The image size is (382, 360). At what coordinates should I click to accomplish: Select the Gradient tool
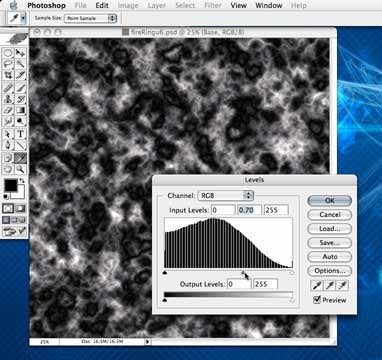21,110
